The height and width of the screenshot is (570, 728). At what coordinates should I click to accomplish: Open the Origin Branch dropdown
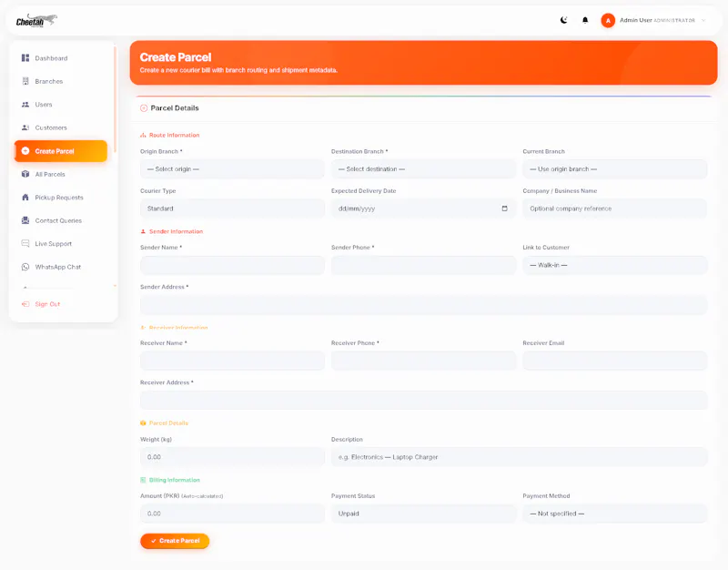[232, 169]
